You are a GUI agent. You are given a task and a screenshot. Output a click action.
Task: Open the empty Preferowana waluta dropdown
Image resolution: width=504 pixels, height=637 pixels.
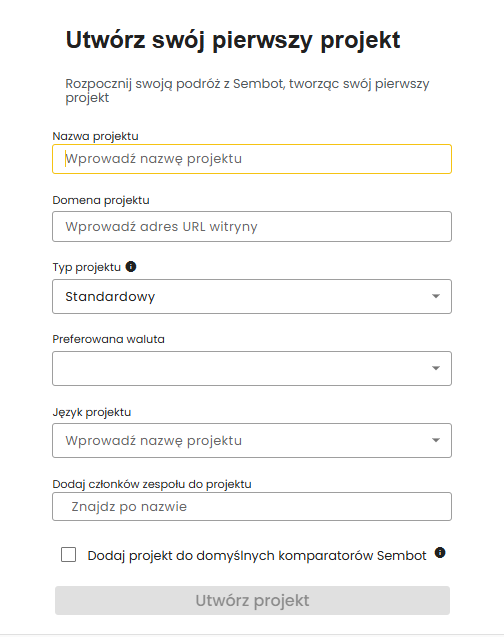tap(252, 368)
